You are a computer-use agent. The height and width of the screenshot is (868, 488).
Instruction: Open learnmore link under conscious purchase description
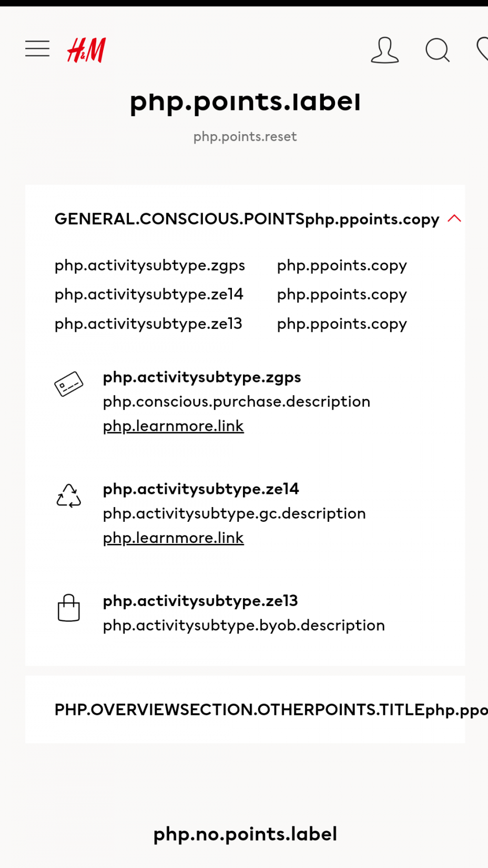[x=174, y=426]
